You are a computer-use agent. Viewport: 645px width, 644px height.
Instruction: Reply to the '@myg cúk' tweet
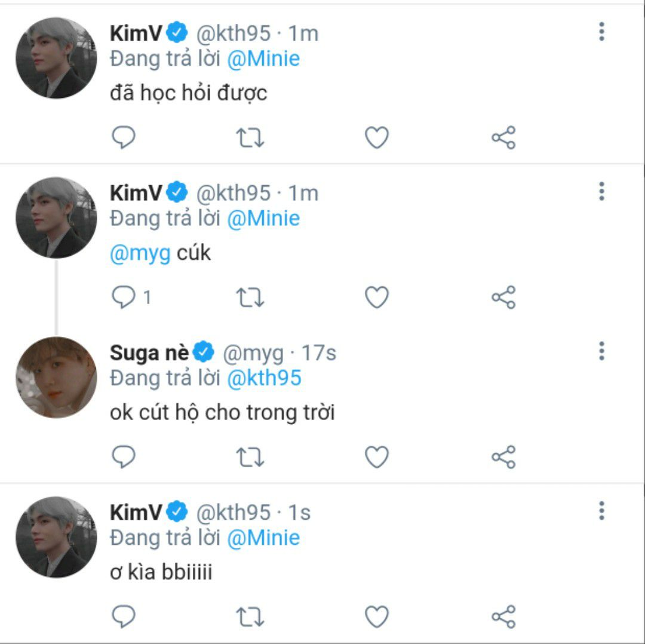pos(124,298)
